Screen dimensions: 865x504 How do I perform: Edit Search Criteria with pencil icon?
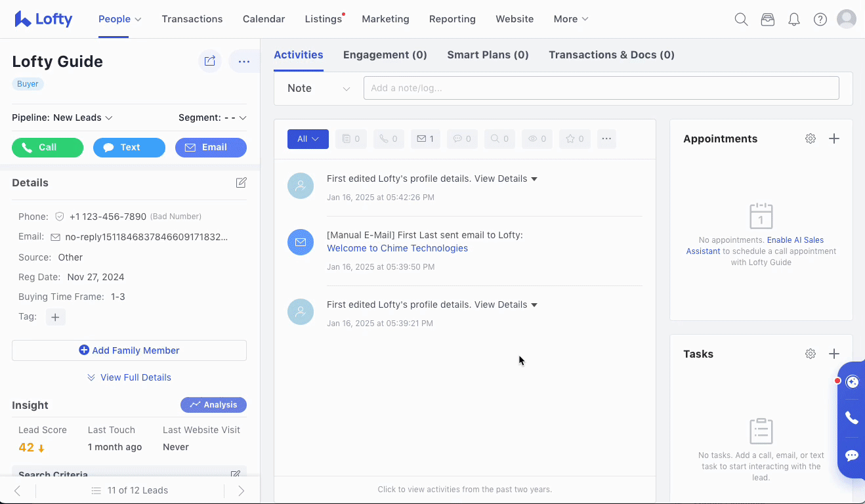point(236,474)
